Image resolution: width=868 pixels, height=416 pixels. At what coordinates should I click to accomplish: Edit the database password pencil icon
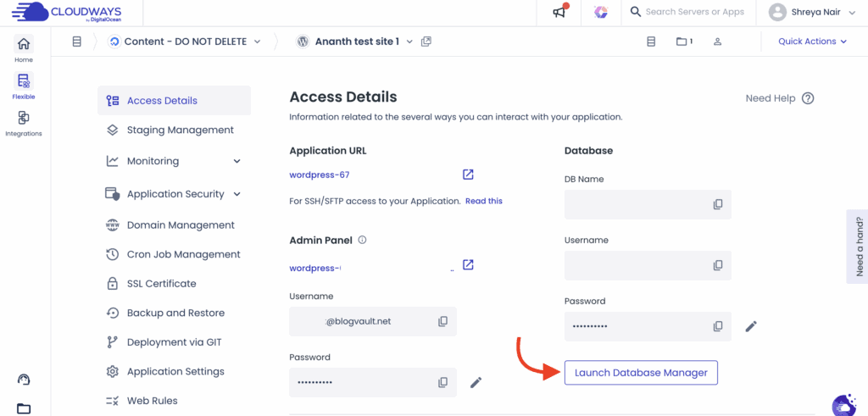click(x=751, y=326)
